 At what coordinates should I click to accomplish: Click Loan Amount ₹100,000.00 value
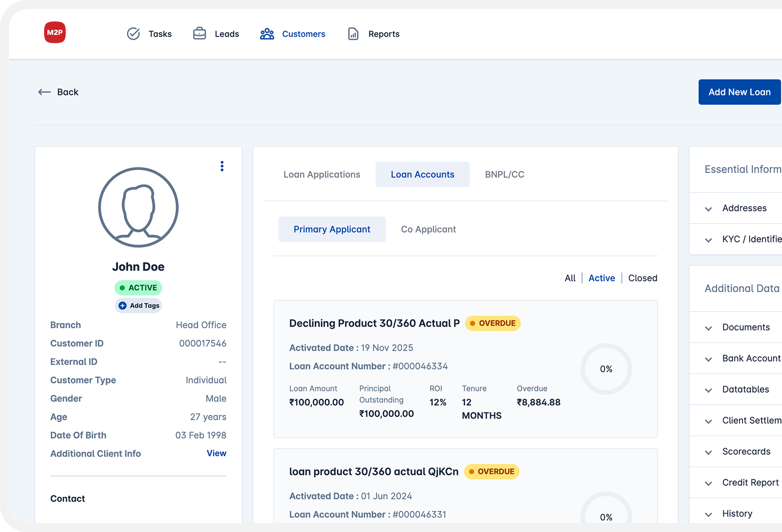[316, 403]
